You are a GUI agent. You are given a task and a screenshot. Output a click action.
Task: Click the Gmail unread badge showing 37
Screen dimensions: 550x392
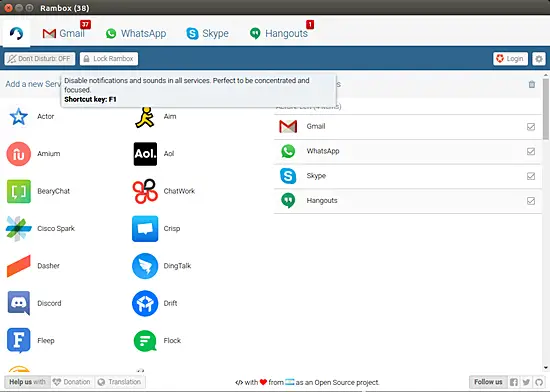tap(85, 25)
